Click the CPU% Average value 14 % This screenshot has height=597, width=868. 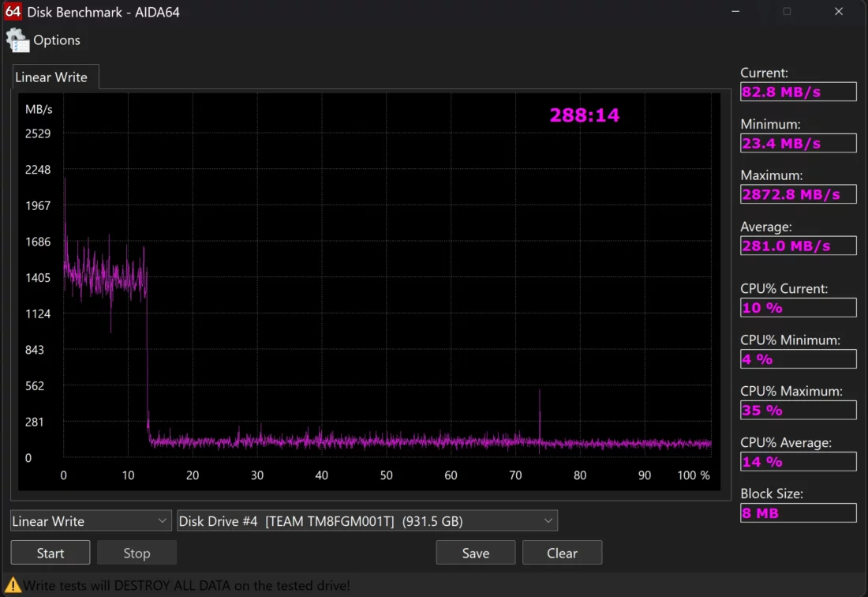tap(798, 462)
